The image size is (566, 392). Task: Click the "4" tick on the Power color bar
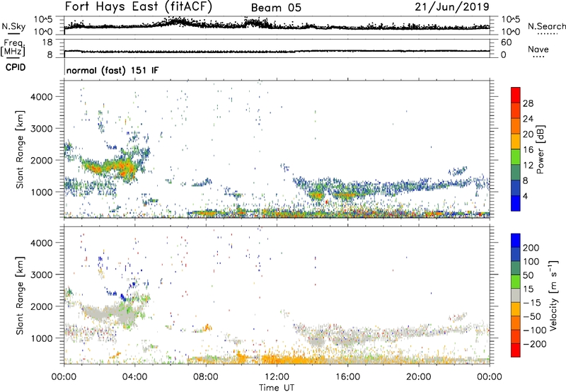click(525, 196)
